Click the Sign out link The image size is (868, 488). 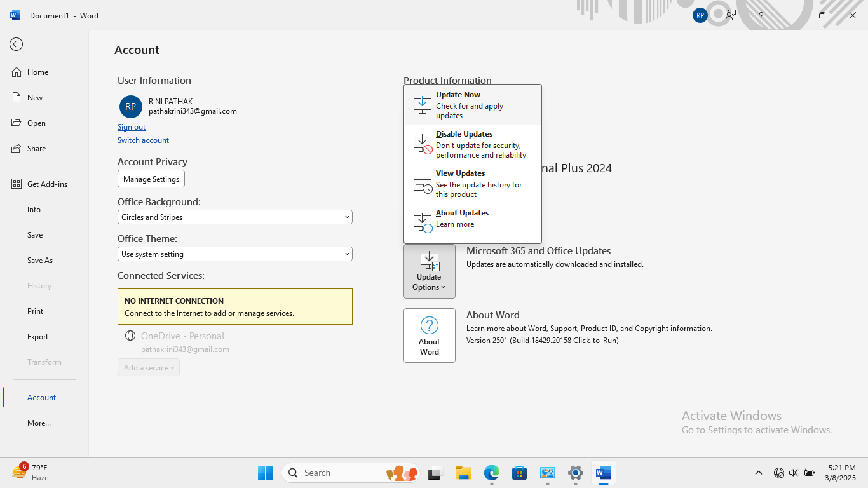click(132, 127)
